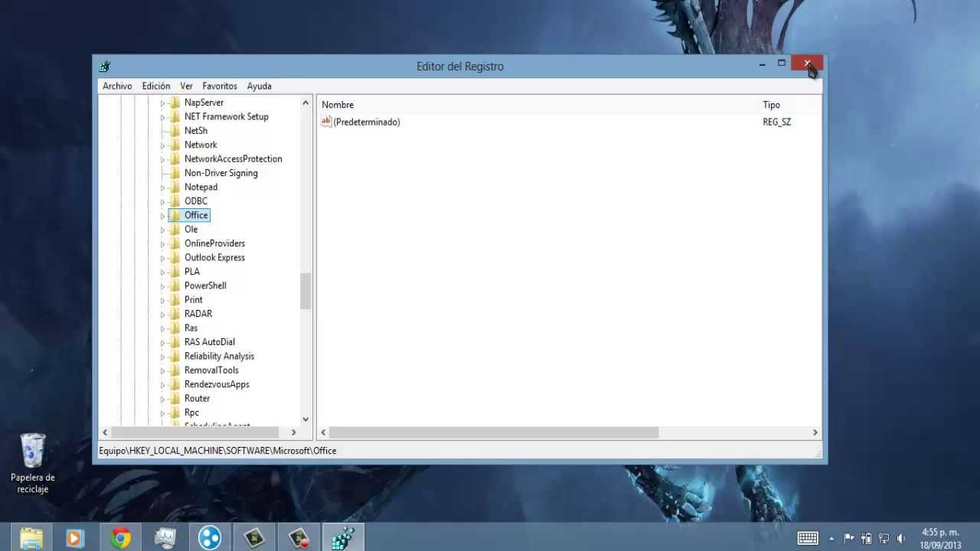Click the tree pane scroll down arrow

click(x=306, y=419)
